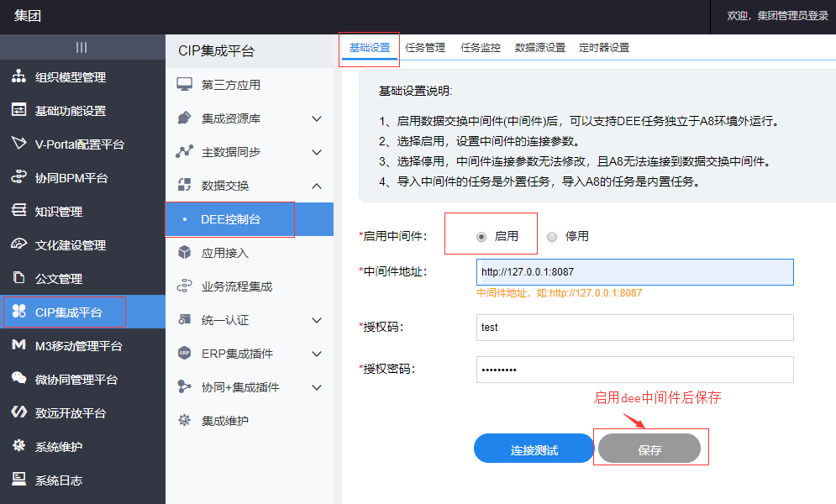The height and width of the screenshot is (504, 836).
Task: Click the ERP集成插件 badge icon
Action: click(x=185, y=353)
